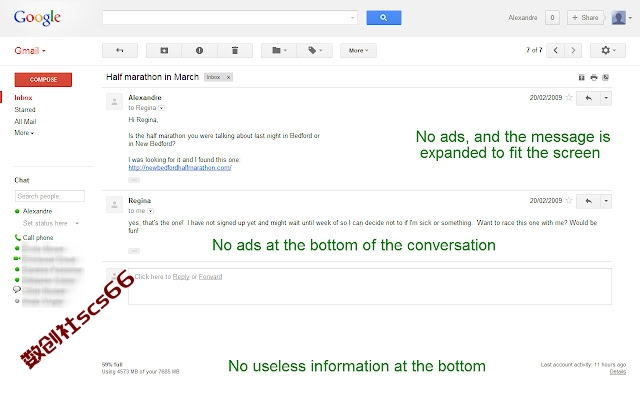The height and width of the screenshot is (400, 640).
Task: Click Alexandre's sender avatar
Action: pyautogui.click(x=114, y=102)
